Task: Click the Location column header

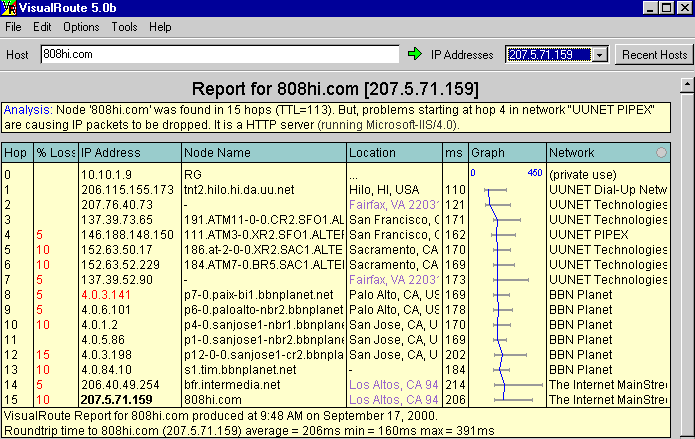Action: click(x=394, y=153)
